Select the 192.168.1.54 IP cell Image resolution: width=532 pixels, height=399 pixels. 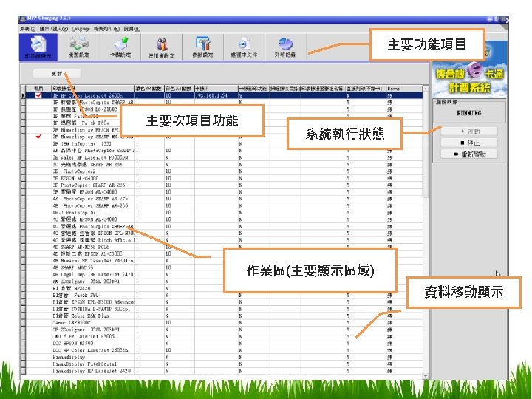(216, 95)
